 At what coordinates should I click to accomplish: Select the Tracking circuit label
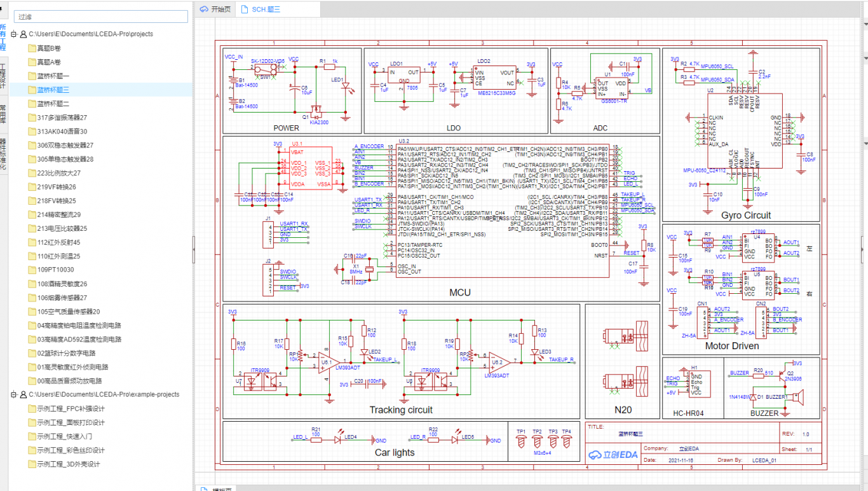(401, 410)
